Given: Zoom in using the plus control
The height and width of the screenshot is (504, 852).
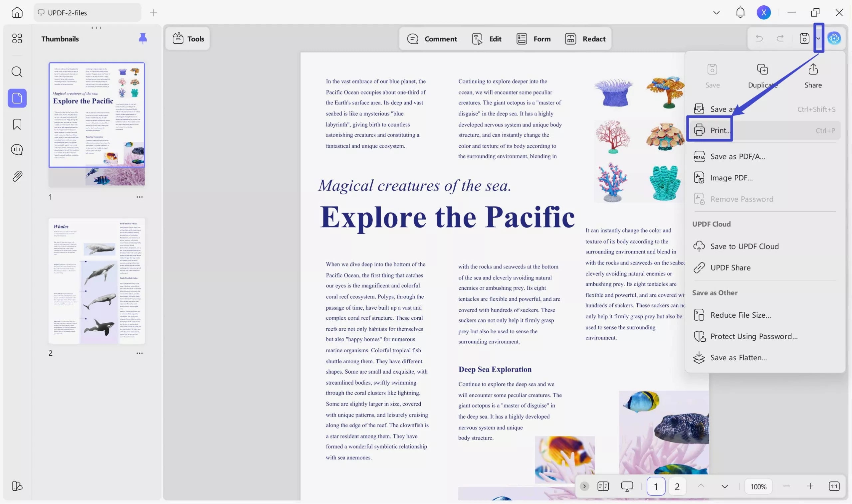Looking at the screenshot, I should (x=810, y=486).
